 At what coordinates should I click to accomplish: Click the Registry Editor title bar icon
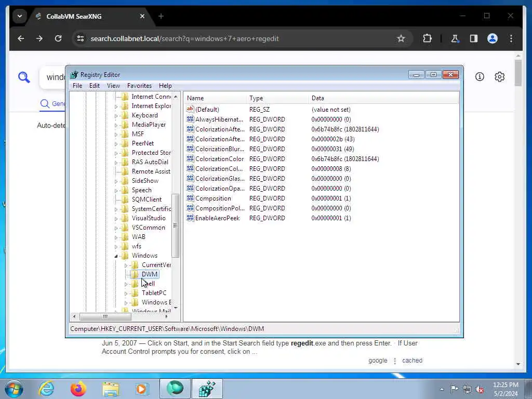point(74,75)
